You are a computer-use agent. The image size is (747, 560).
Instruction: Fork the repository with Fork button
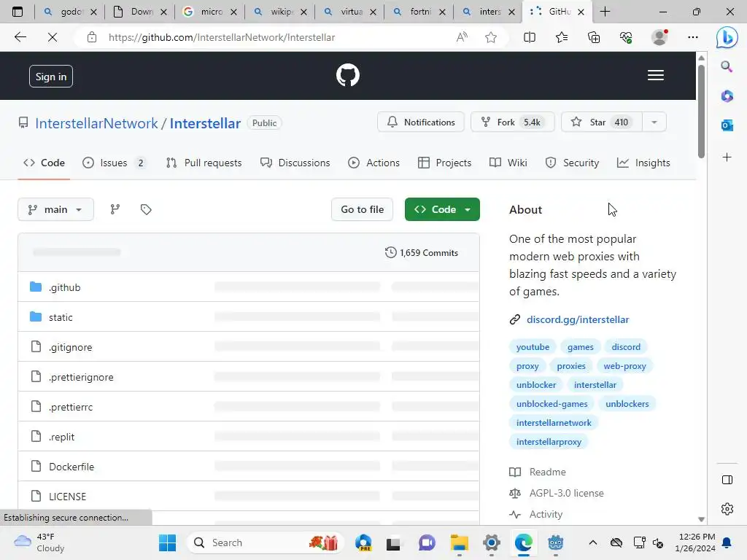point(513,122)
